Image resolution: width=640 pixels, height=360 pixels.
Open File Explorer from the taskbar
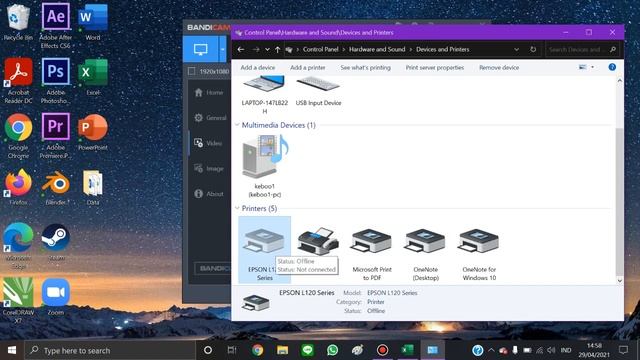click(282, 350)
